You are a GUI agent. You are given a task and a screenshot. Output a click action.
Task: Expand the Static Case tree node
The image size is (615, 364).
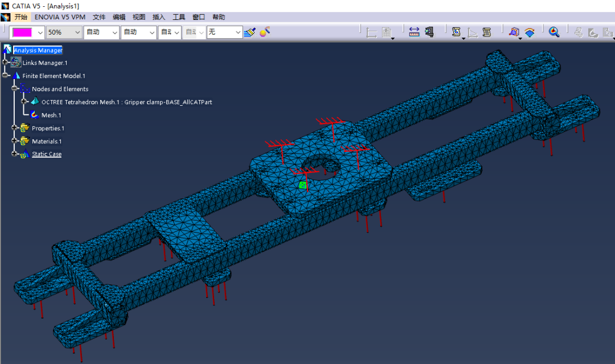[x=15, y=154]
